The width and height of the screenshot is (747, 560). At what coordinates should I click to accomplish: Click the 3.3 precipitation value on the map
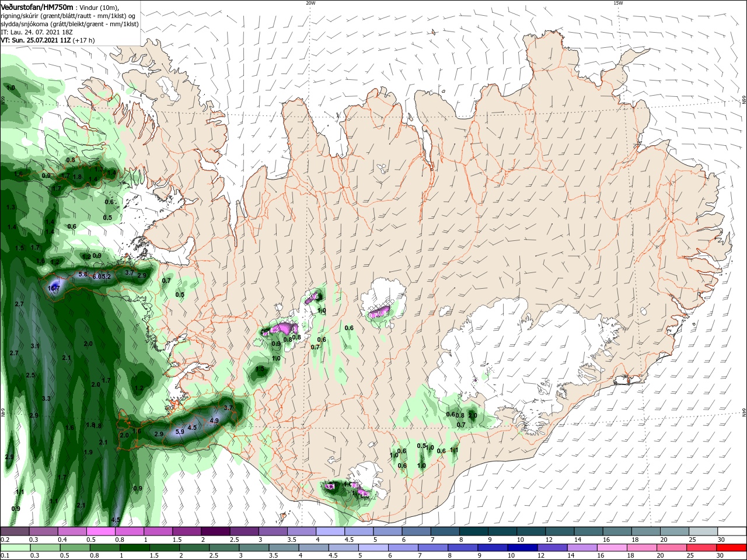[47, 398]
